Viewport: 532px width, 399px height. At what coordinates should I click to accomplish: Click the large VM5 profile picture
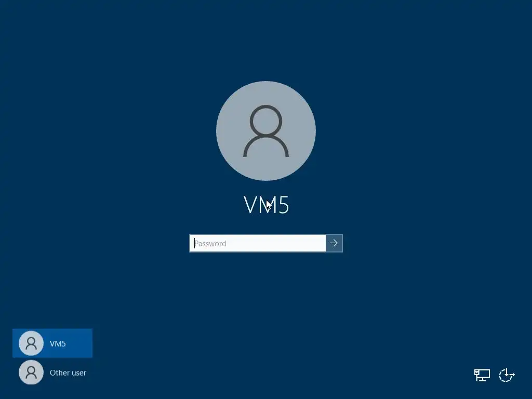coord(266,130)
